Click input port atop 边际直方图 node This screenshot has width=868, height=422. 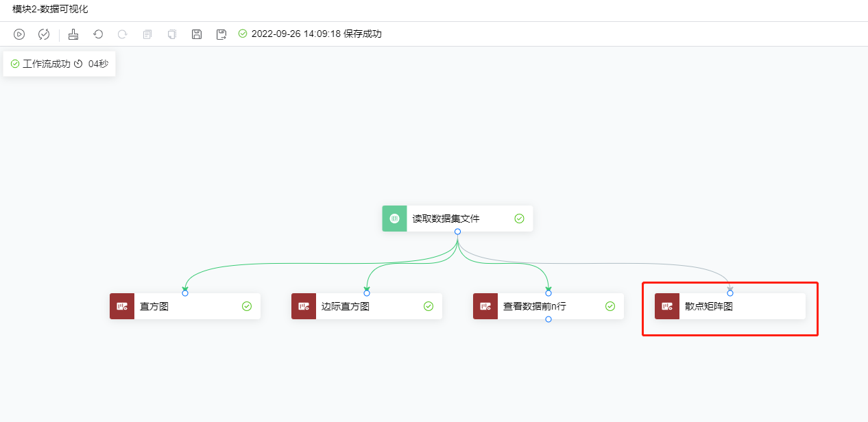(x=367, y=293)
